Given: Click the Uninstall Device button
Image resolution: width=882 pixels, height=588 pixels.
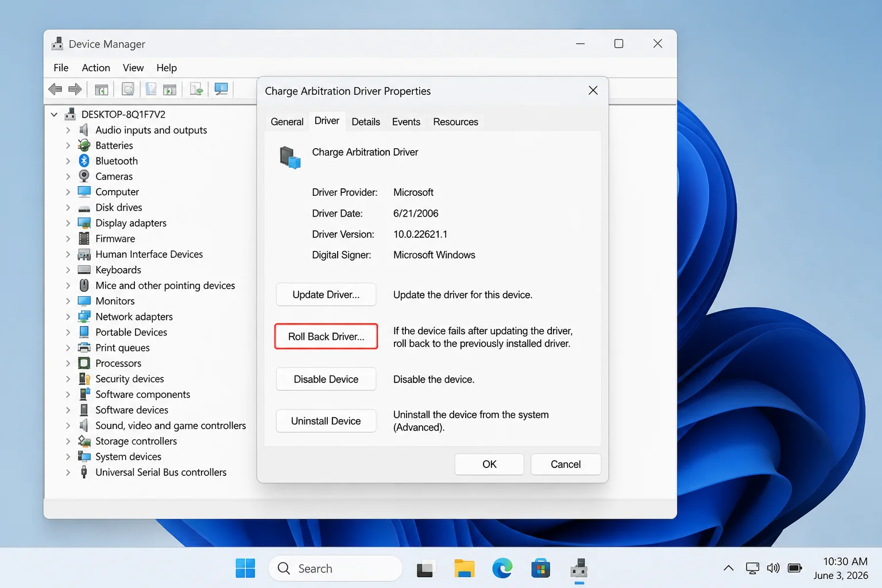Looking at the screenshot, I should [x=326, y=421].
